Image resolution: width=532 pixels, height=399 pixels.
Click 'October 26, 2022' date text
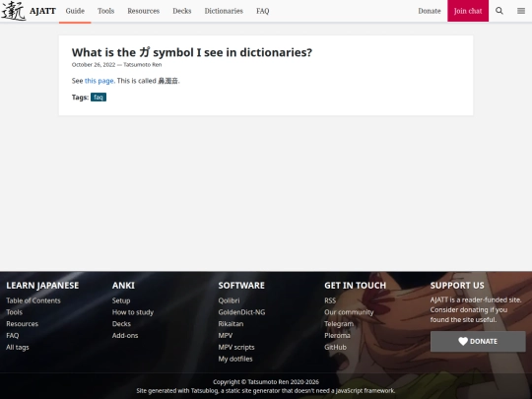(94, 64)
